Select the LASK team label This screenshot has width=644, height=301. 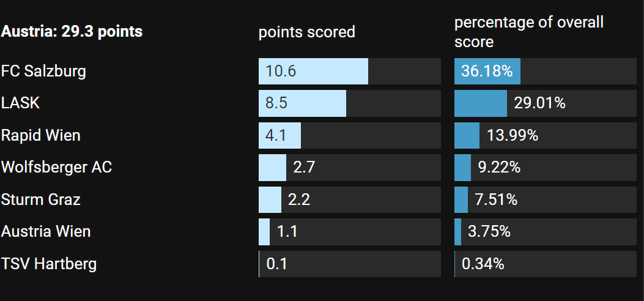pos(21,103)
